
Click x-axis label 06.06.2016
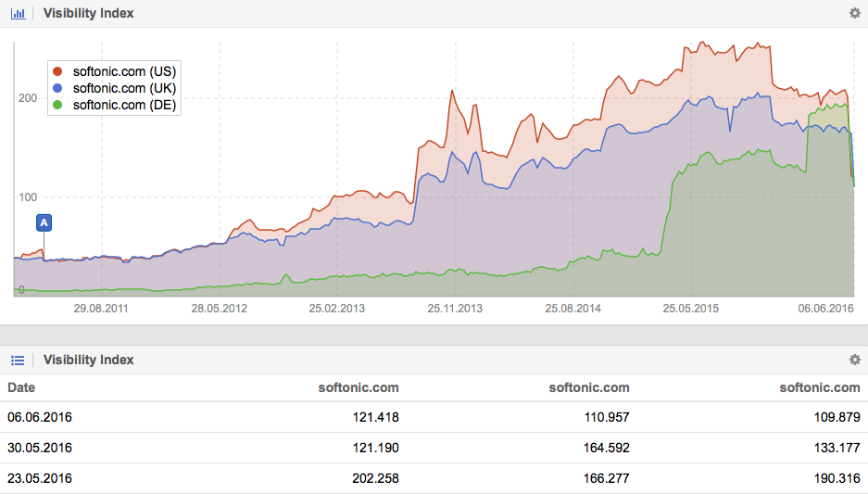pos(826,309)
